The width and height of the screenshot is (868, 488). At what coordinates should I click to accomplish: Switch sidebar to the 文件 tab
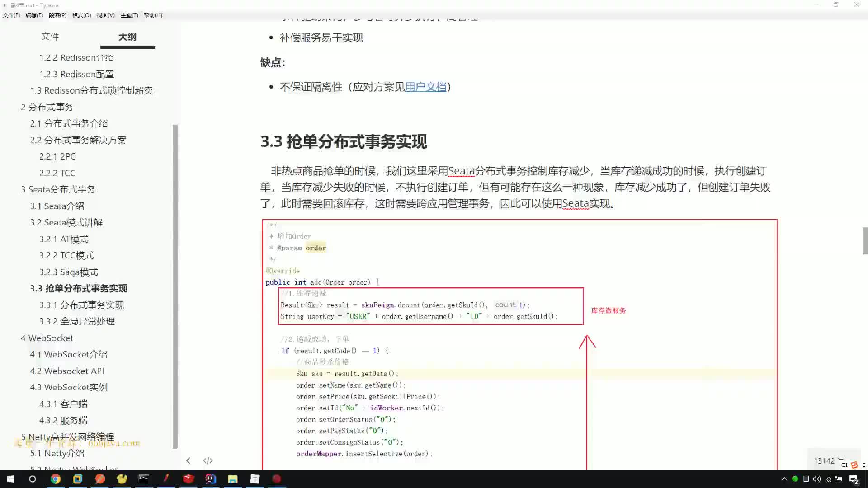click(50, 37)
